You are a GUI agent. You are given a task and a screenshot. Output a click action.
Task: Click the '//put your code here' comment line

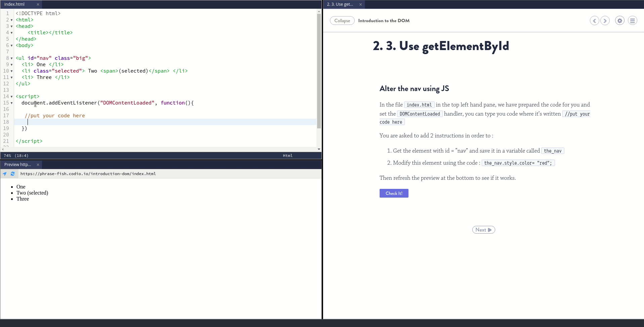pos(55,116)
